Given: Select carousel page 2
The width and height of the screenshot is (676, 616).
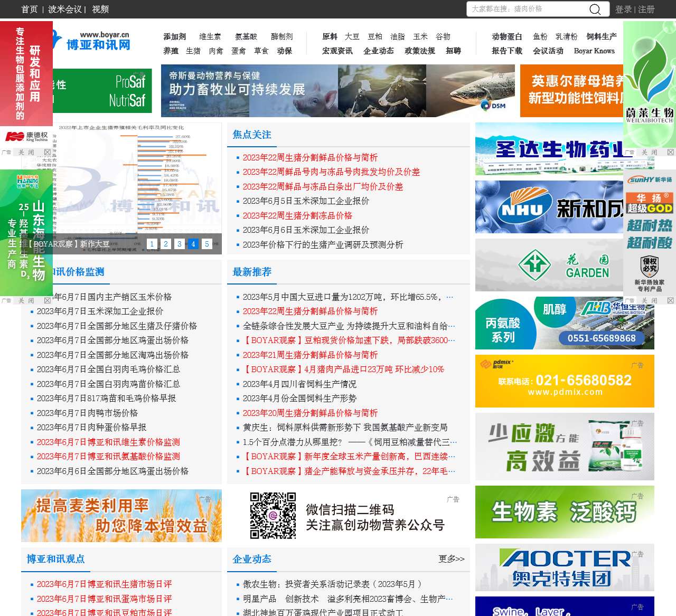Looking at the screenshot, I should click(x=166, y=244).
